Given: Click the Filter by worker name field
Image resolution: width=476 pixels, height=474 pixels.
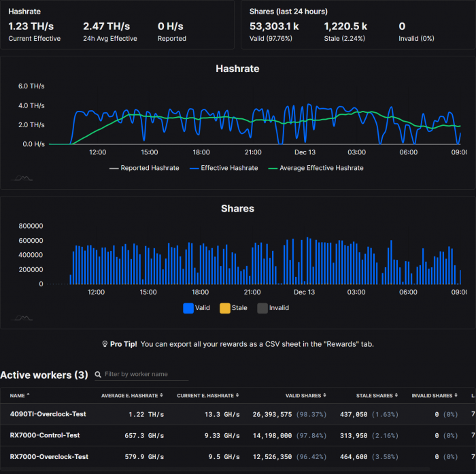Looking at the screenshot, I should click(x=146, y=375).
